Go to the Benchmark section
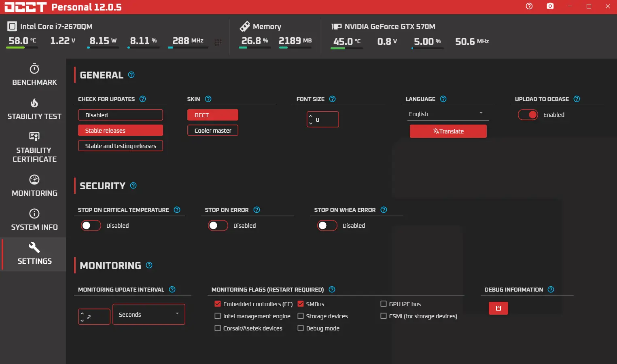Image resolution: width=617 pixels, height=364 pixels. tap(33, 75)
